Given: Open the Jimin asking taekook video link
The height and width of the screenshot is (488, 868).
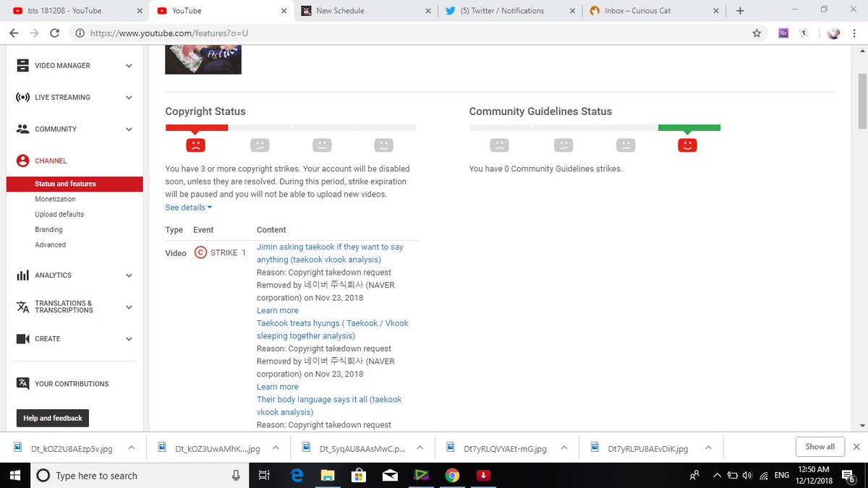Looking at the screenshot, I should point(330,253).
